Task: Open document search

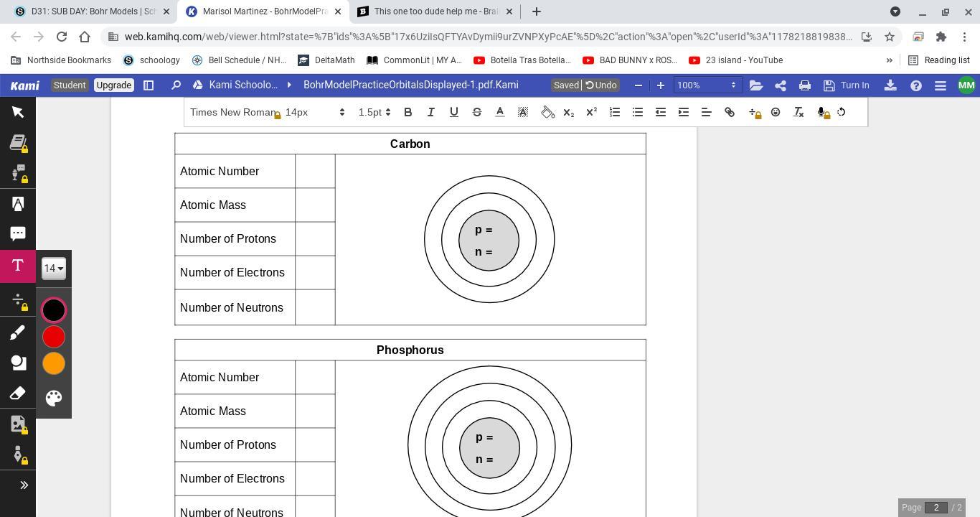Action: 176,85
